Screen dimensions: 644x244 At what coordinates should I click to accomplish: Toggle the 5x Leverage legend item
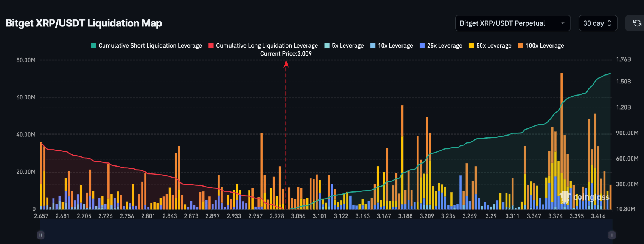tap(344, 46)
